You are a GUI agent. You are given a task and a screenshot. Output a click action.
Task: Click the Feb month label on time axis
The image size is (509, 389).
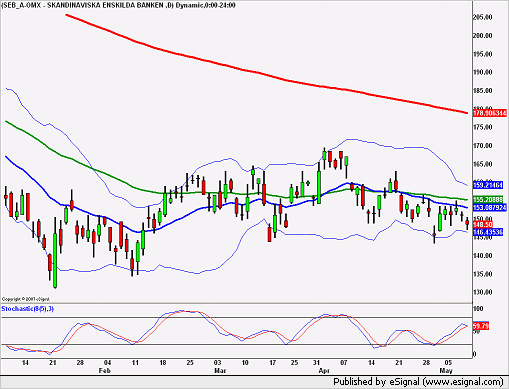[x=105, y=371]
